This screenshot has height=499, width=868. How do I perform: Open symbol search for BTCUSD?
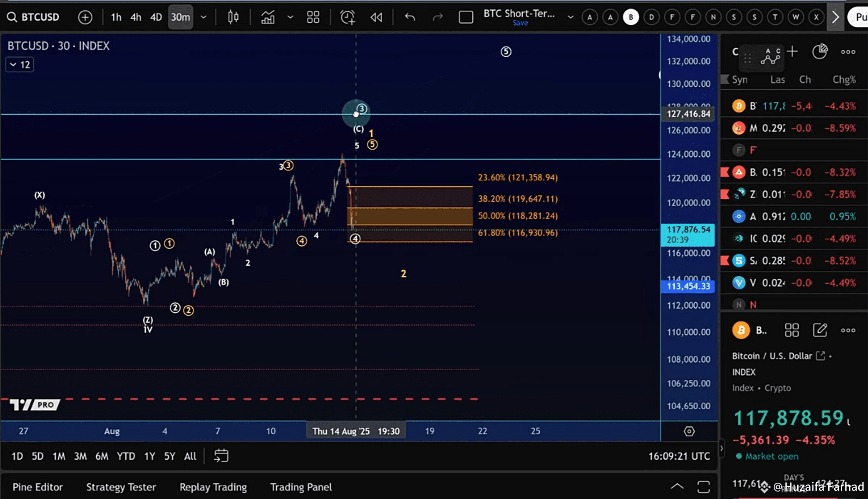tap(33, 17)
